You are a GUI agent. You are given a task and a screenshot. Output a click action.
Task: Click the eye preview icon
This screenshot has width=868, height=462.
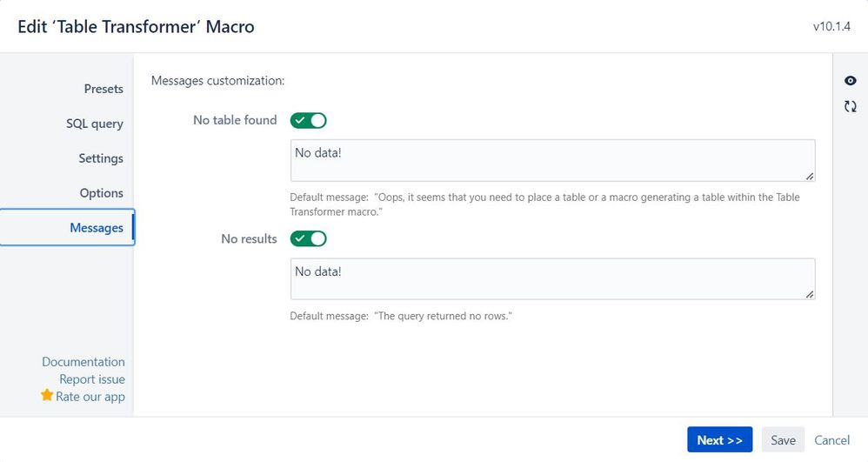pos(851,81)
